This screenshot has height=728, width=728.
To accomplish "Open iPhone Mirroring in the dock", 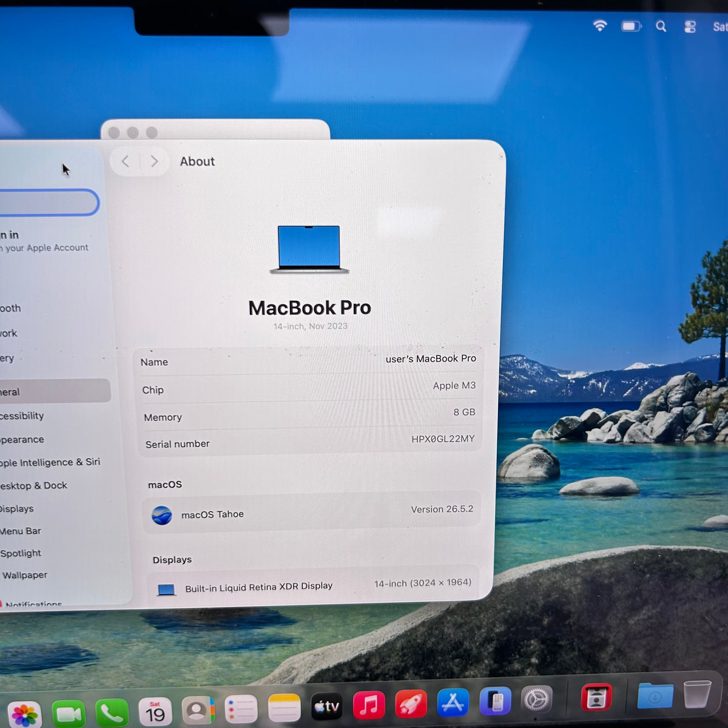I will 495,701.
